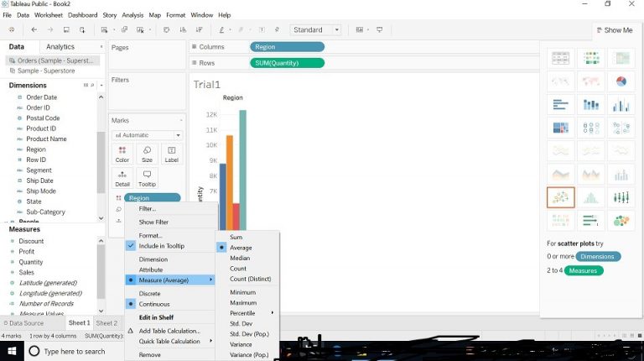644x361 pixels.
Task: Click the Region pill on Columns shelf
Action: pyautogui.click(x=287, y=47)
